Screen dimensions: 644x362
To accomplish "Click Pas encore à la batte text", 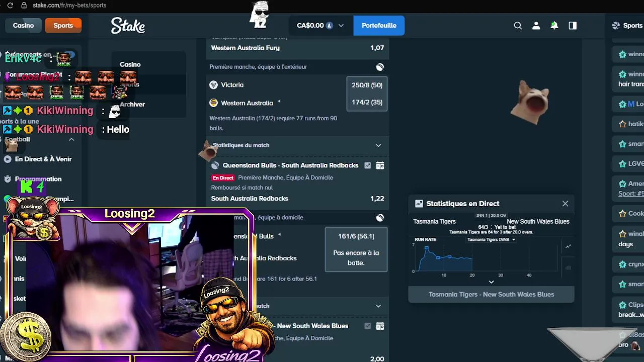I will (x=356, y=258).
